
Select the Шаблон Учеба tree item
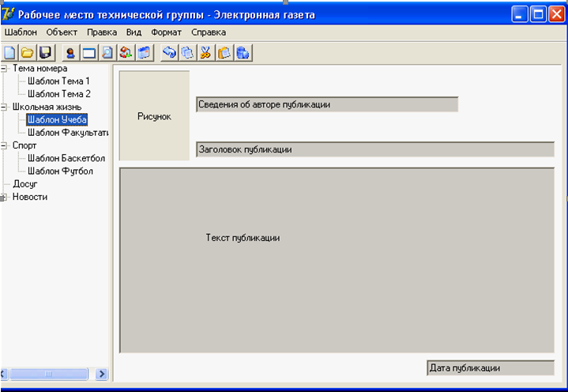pos(57,119)
